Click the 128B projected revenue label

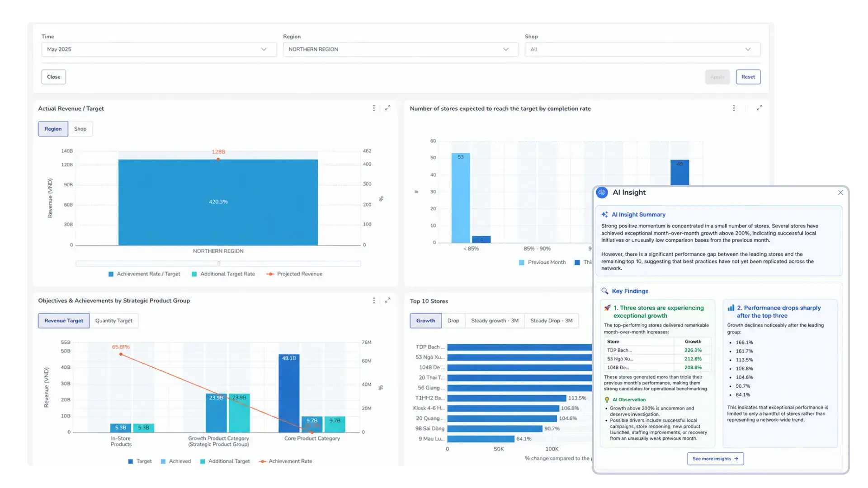click(x=218, y=152)
